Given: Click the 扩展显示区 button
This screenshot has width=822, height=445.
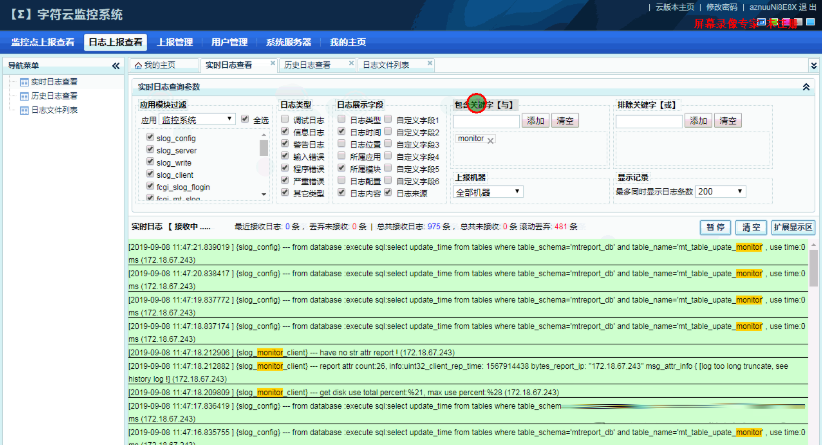Looking at the screenshot, I should click(x=793, y=227).
